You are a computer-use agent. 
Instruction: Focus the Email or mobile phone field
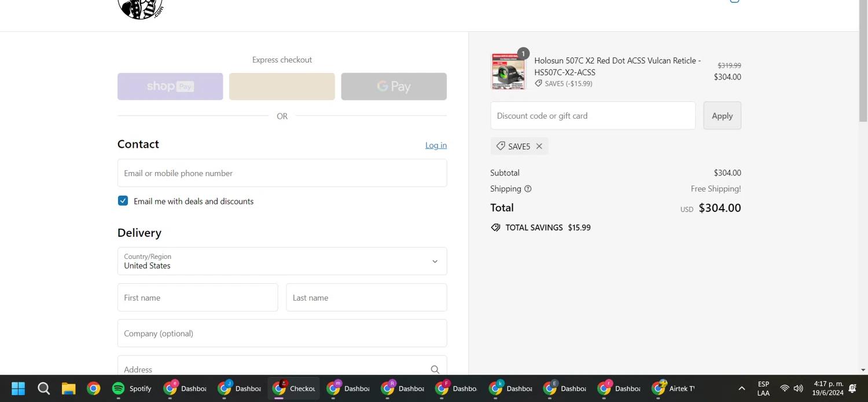282,173
